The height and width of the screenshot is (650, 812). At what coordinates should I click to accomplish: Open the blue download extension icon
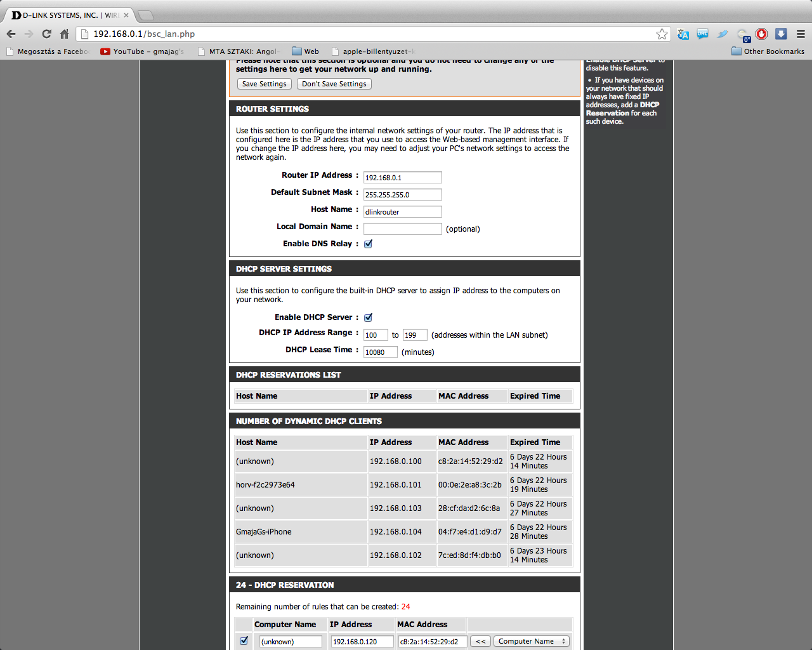pyautogui.click(x=781, y=34)
